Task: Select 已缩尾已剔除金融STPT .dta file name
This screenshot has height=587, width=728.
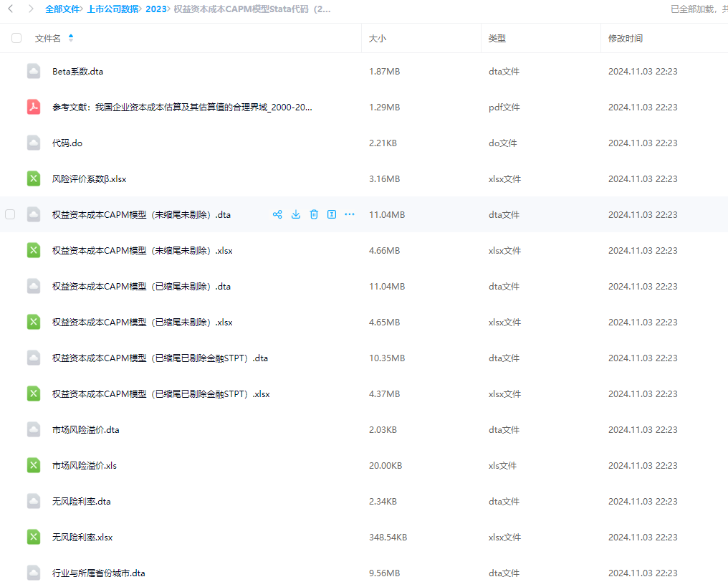Action: 160,358
